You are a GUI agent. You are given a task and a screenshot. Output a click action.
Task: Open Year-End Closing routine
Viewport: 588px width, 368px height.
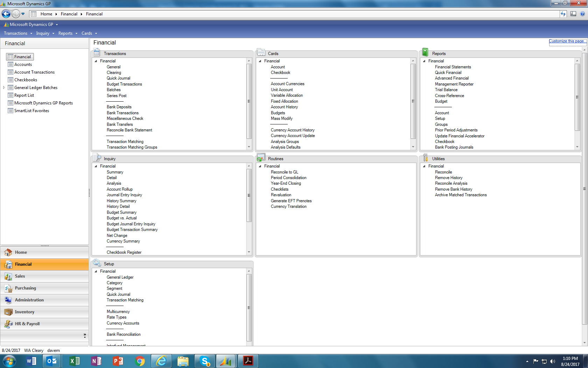pos(286,183)
